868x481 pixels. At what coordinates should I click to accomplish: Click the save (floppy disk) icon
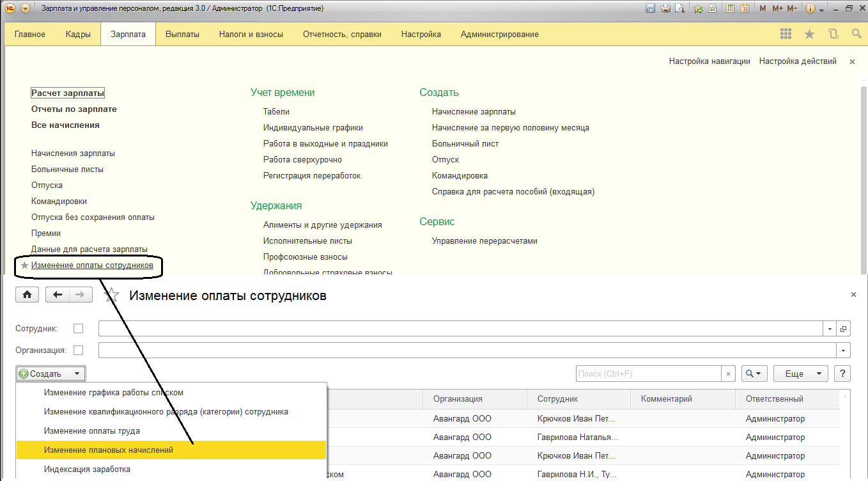coord(651,9)
